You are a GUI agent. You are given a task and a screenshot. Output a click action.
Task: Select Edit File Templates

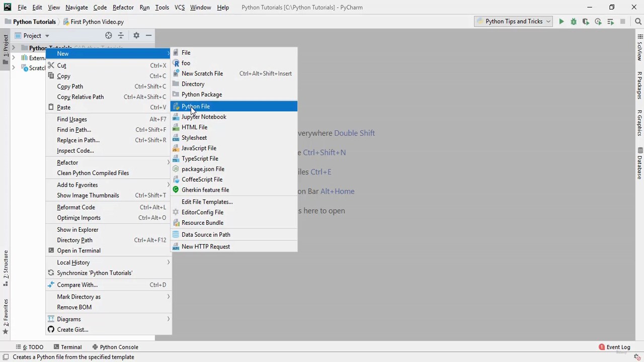coord(234,202)
